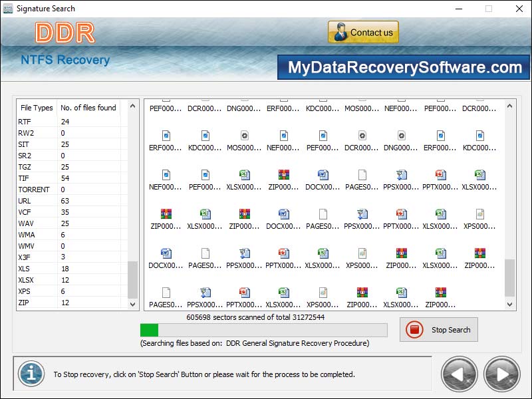The image size is (532, 399).
Task: Click the sector scan progress bar
Action: (263, 330)
